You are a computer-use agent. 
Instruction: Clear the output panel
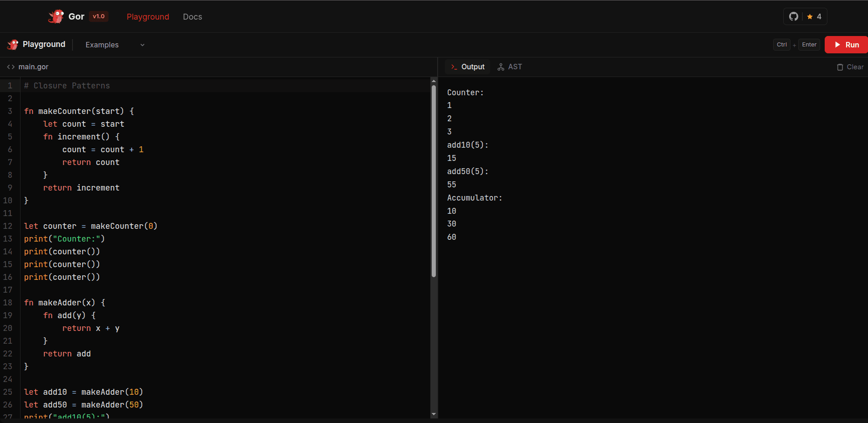[850, 67]
